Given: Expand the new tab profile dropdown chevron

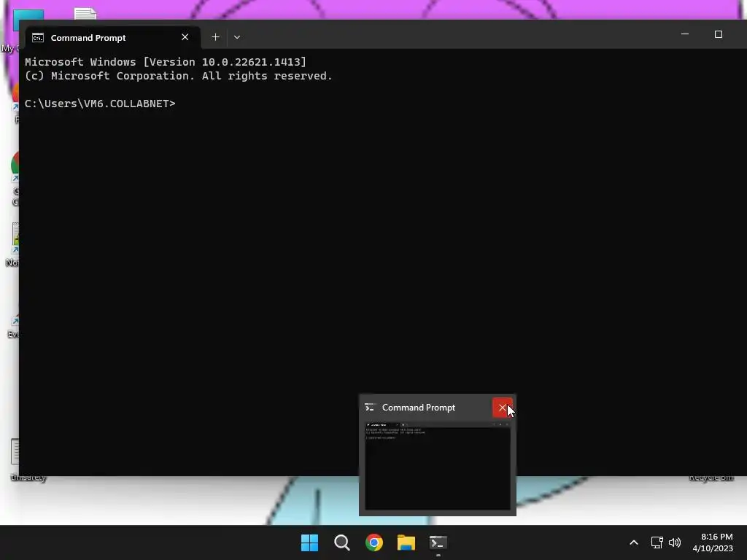Looking at the screenshot, I should 237,37.
